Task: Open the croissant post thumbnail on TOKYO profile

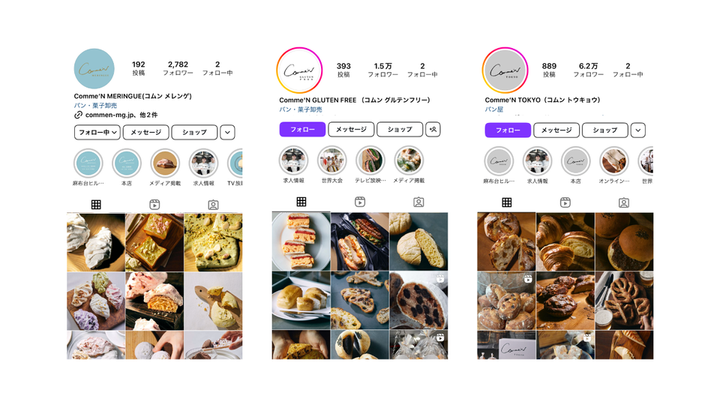Action: pos(565,242)
